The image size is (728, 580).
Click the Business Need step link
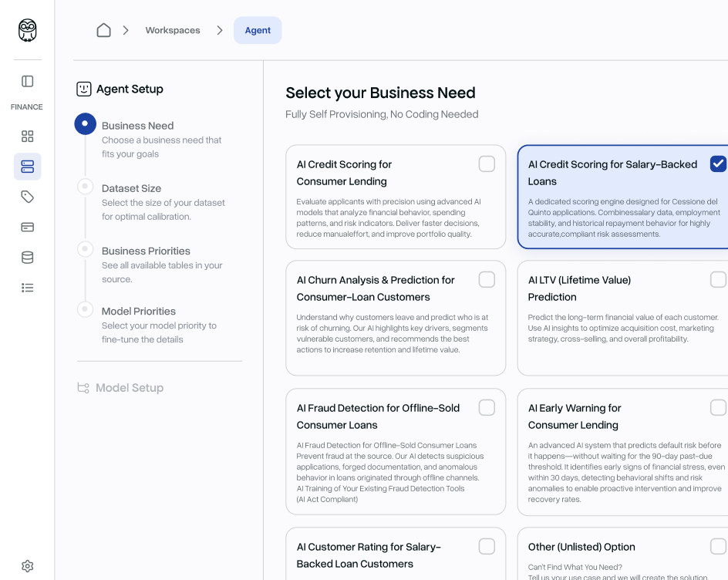click(137, 125)
